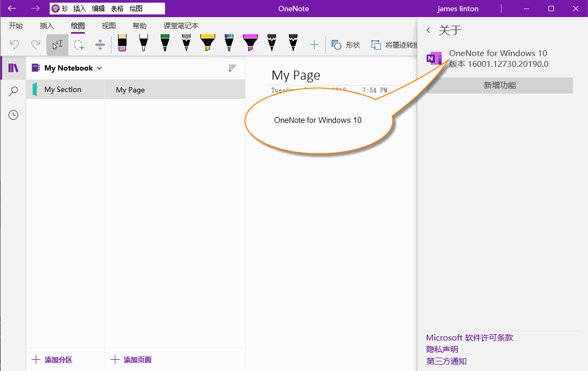The image size is (588, 371).
Task: Click the forward arrow in title bar
Action: (35, 8)
